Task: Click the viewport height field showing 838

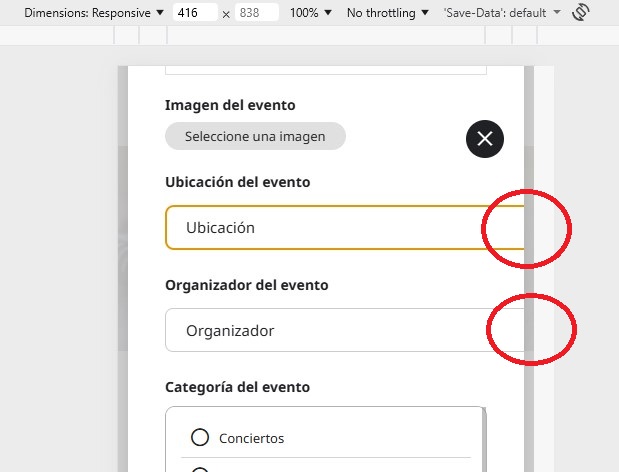Action: [257, 13]
